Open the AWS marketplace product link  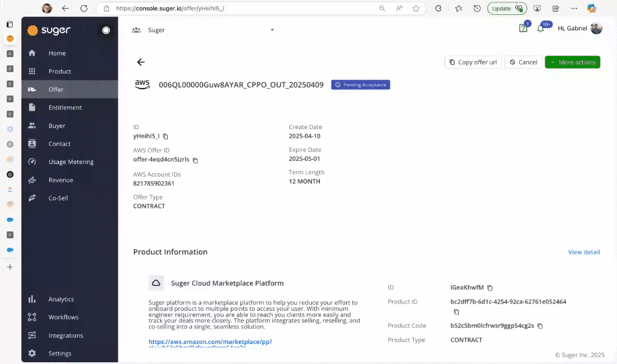coord(210,342)
